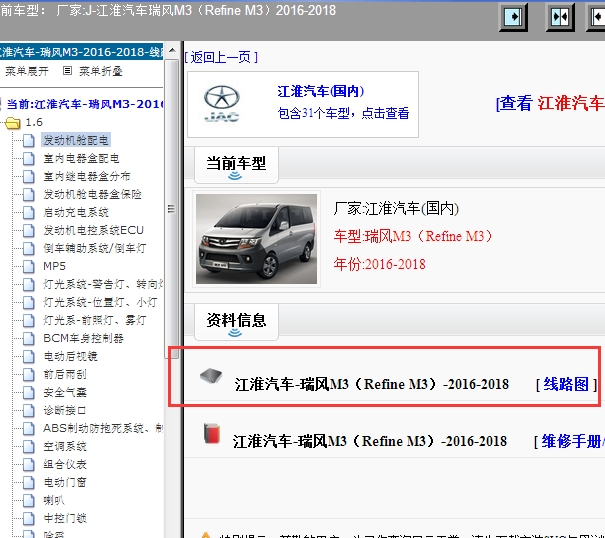The height and width of the screenshot is (538, 605).
Task: Open the 灯光系统-警告灯、转向灯 tree item
Action: point(103,284)
